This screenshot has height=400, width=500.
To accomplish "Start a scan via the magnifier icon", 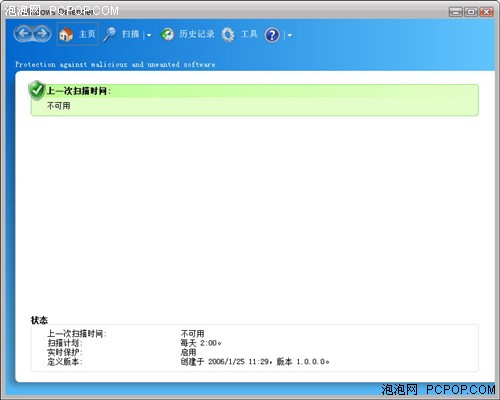I will click(x=110, y=34).
